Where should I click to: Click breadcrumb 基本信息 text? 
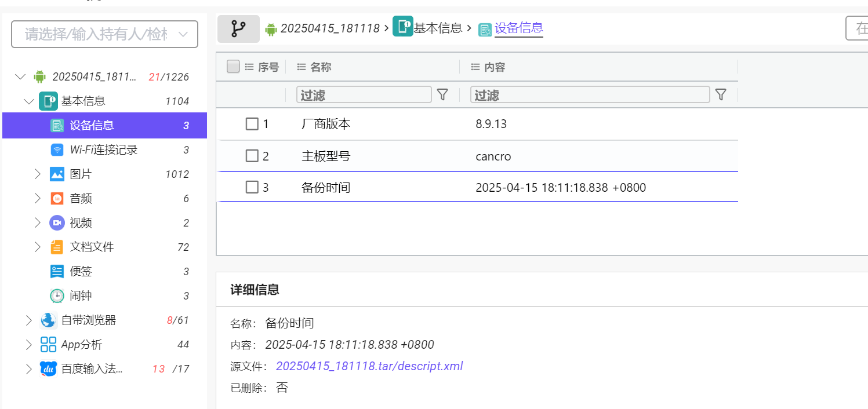[438, 28]
